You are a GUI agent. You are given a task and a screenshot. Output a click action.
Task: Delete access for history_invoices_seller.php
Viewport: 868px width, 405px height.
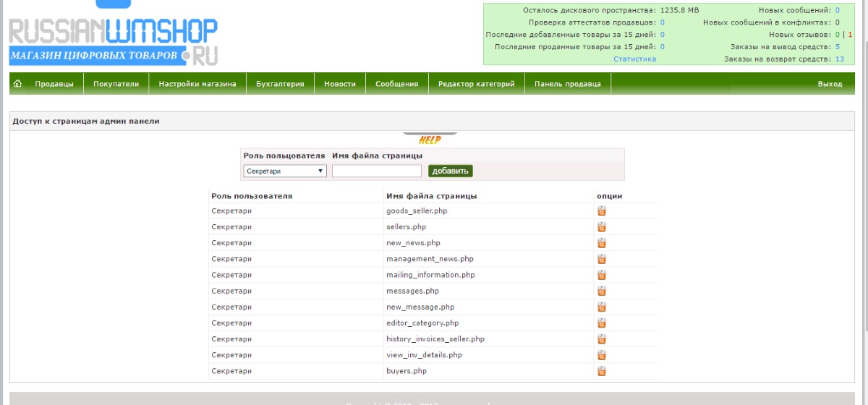(x=601, y=339)
